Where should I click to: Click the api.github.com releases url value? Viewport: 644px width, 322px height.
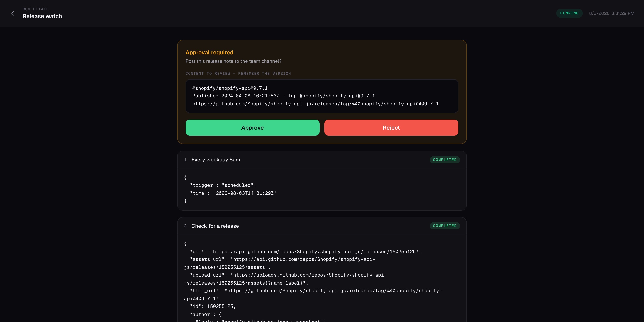[315, 252]
